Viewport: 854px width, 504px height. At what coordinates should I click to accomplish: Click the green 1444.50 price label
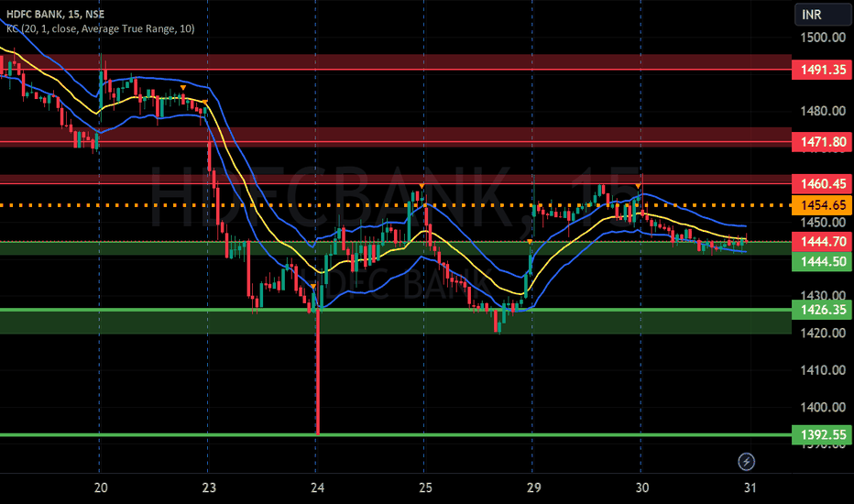(823, 261)
